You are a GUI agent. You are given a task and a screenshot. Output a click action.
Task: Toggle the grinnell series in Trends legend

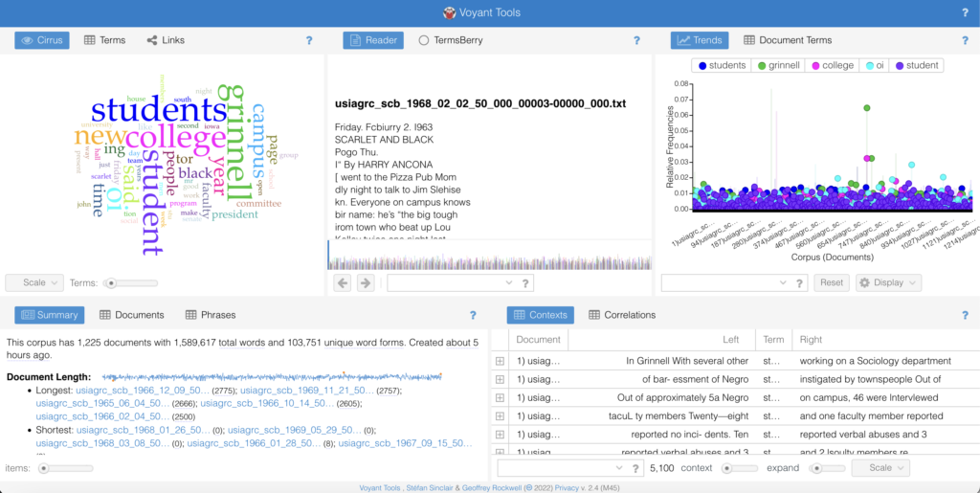click(x=778, y=65)
